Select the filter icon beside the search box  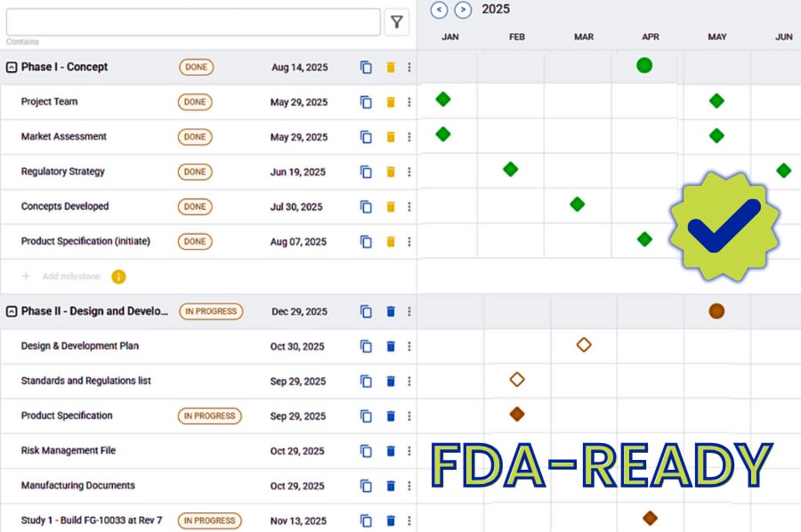click(397, 21)
